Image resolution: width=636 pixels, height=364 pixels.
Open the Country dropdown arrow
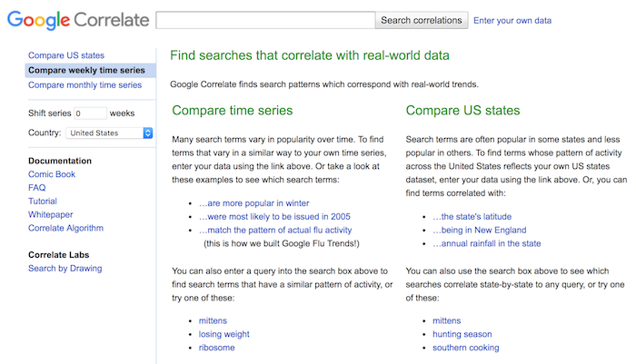(148, 133)
